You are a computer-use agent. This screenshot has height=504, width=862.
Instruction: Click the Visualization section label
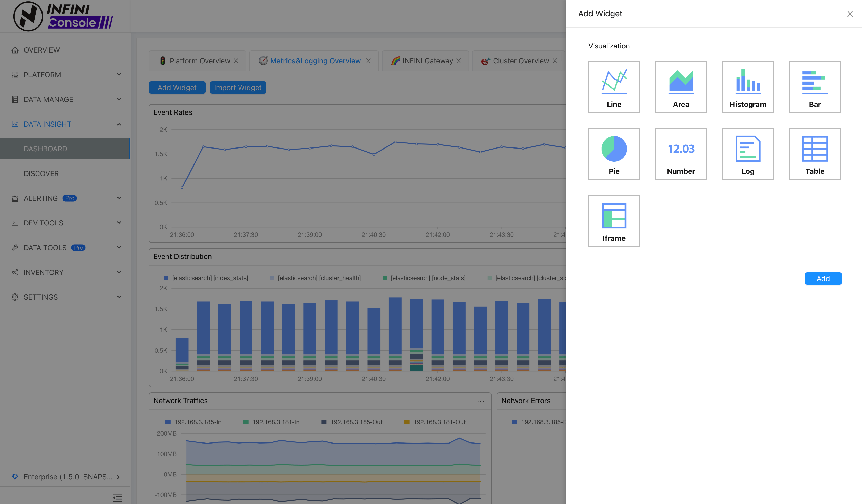(609, 46)
